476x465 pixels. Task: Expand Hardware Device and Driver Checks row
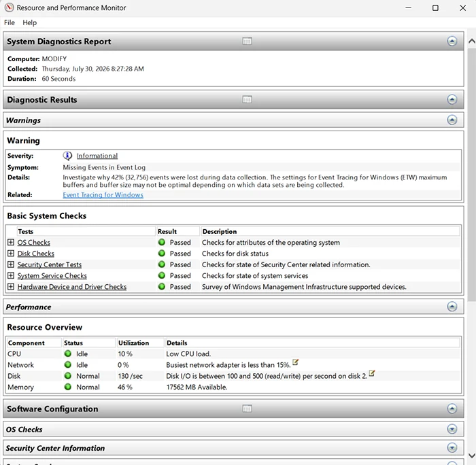(11, 286)
